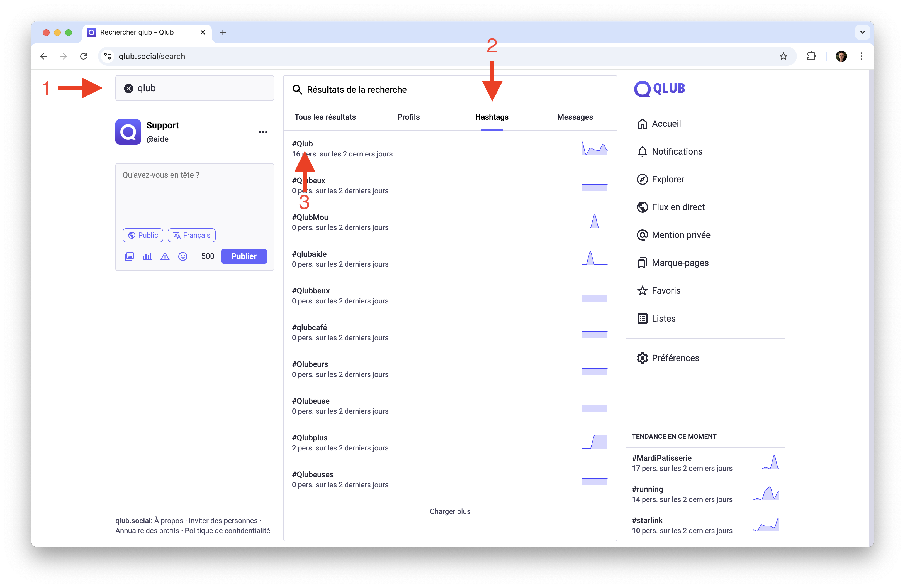Open the Français language dropdown
Viewport: 905px width, 588px height.
point(192,235)
